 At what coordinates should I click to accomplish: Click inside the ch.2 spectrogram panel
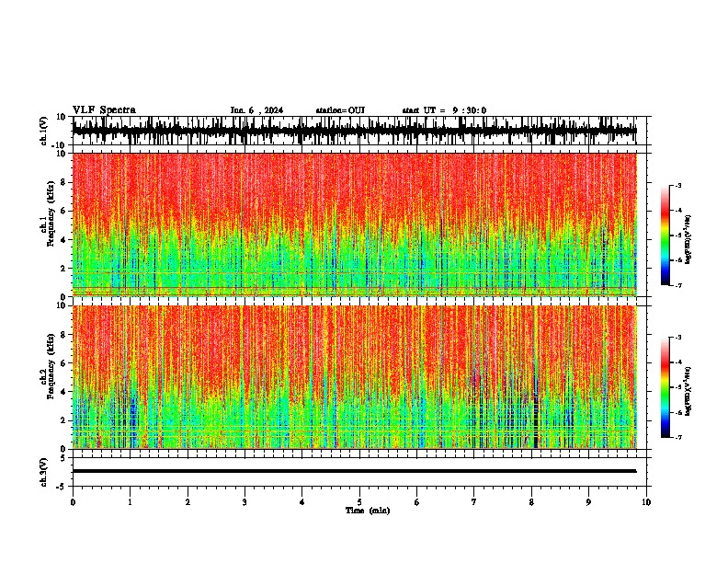[355, 377]
